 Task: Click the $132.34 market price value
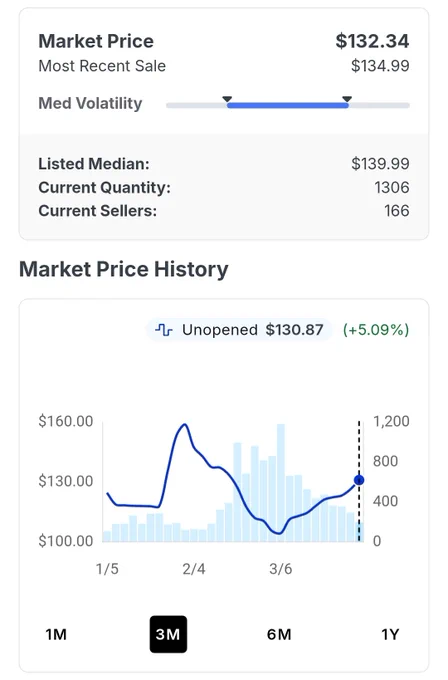click(372, 41)
